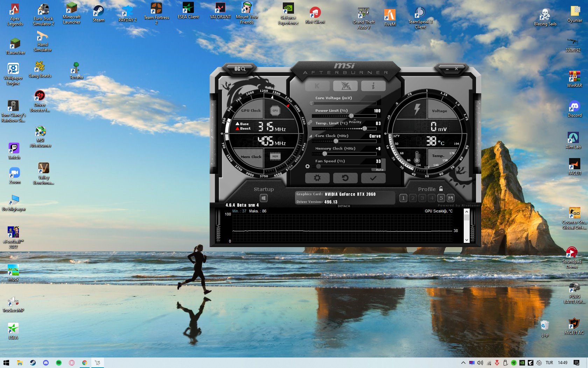Select profile slot 1
This screenshot has width=588, height=368.
403,198
